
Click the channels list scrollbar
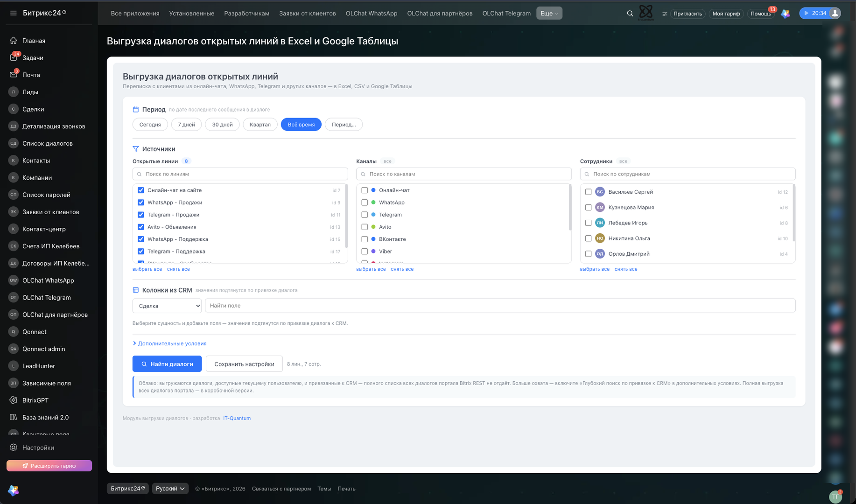point(570,207)
